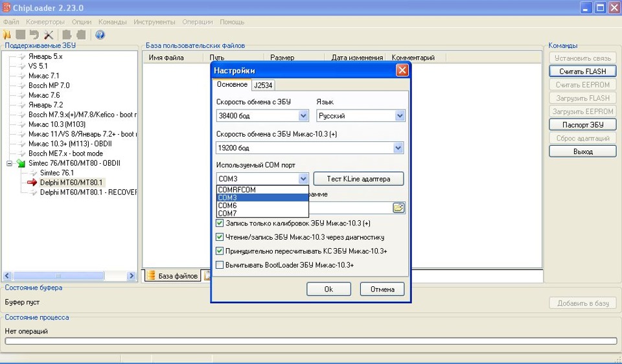Image resolution: width=622 pixels, height=364 pixels.
Task: Click the grayed-out save toolbar icon
Action: pyautogui.click(x=21, y=35)
